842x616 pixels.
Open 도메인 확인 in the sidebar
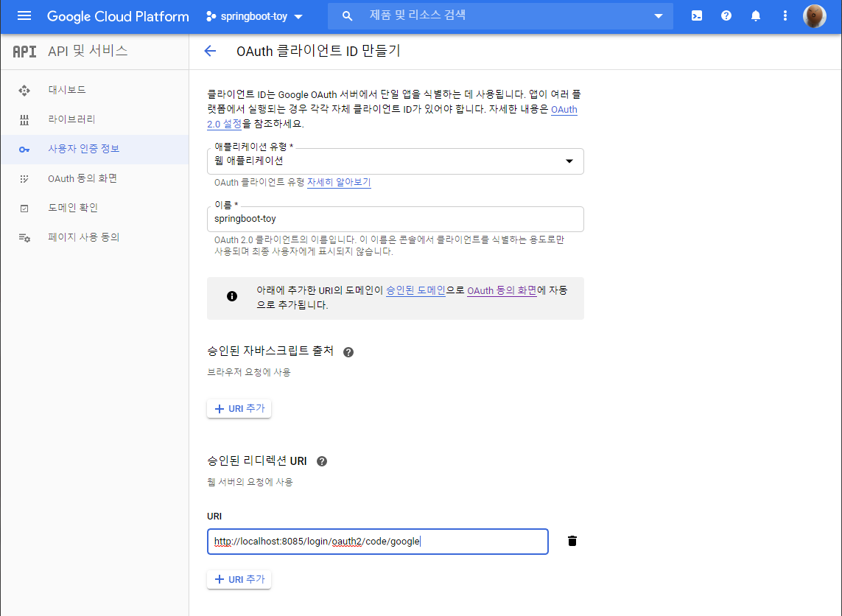94,208
